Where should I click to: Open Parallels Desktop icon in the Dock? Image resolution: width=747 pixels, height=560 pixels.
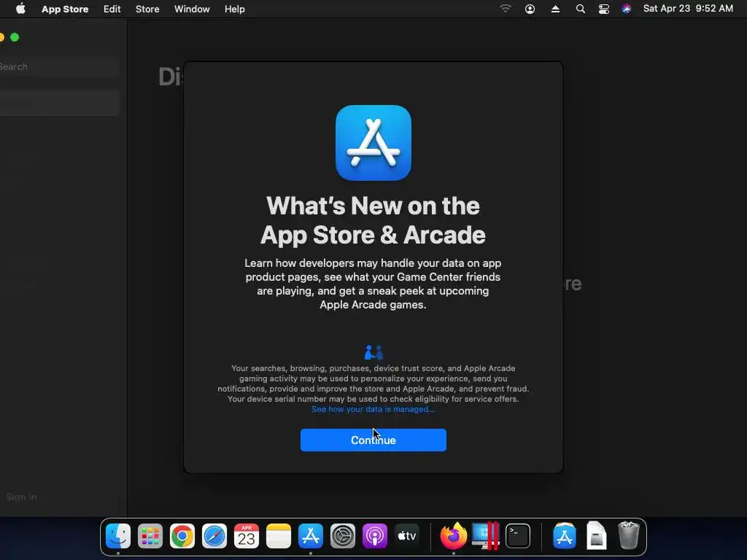(x=485, y=536)
